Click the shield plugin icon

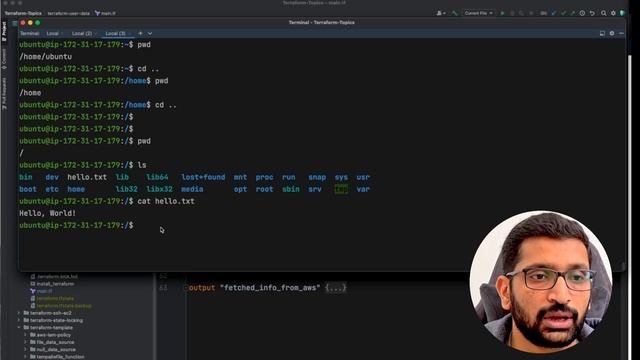click(622, 13)
